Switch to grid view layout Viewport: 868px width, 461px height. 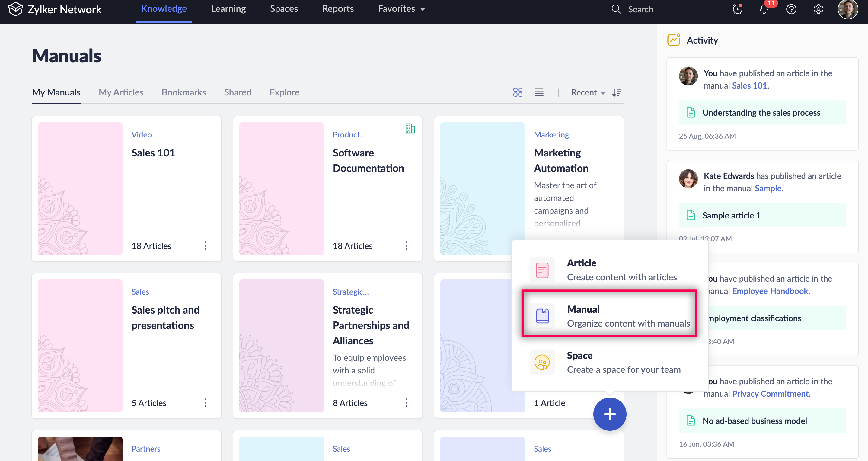(518, 92)
